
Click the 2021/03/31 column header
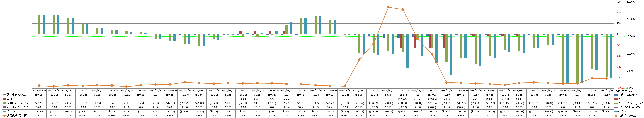pos(606,91)
